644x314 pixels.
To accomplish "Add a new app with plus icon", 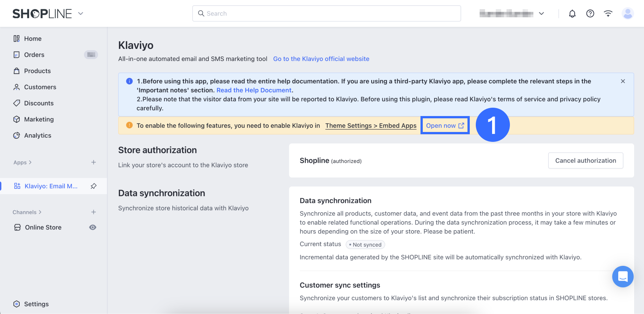I will [x=94, y=162].
